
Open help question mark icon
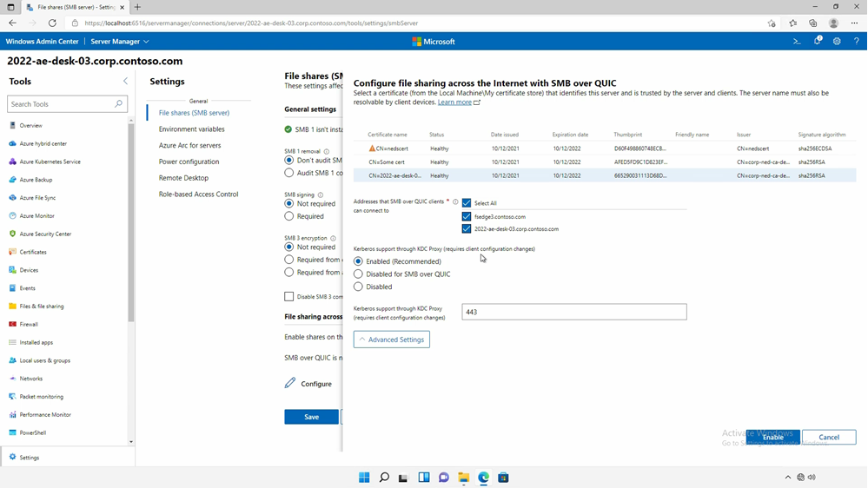tap(857, 42)
